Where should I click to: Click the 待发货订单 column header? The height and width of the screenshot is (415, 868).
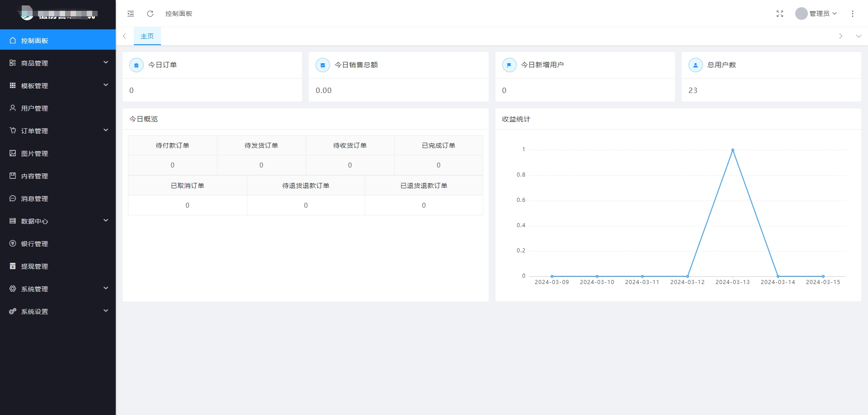261,145
